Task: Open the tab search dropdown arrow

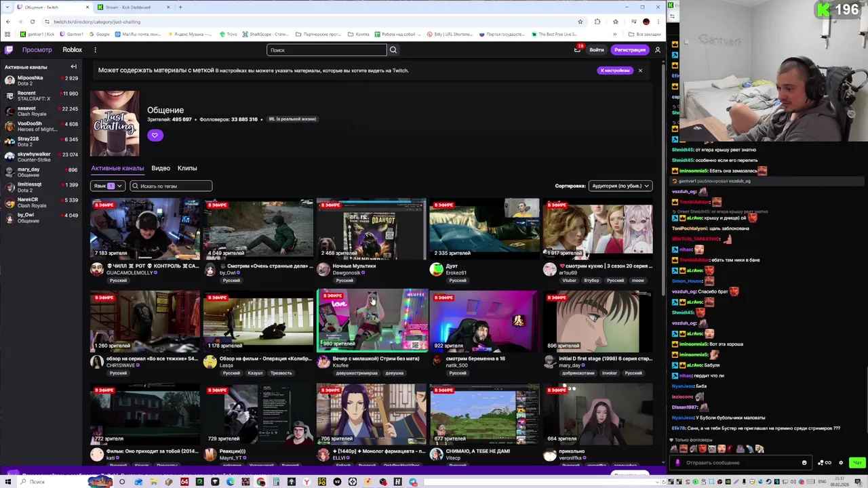Action: click(x=7, y=7)
